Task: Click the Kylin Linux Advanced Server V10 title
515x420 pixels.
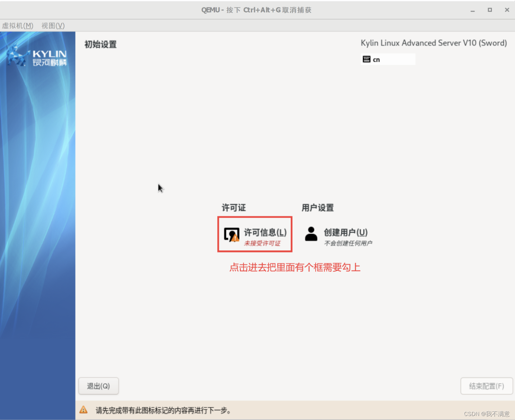Action: pos(434,43)
